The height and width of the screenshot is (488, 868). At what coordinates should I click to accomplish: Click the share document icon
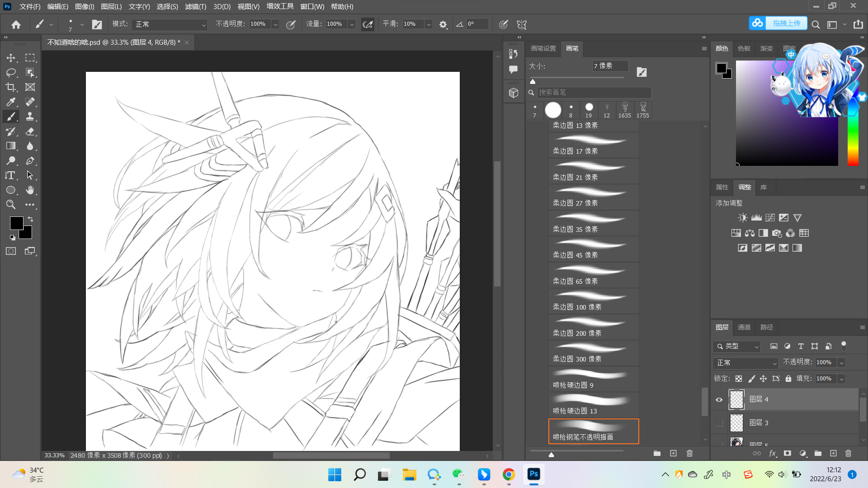pyautogui.click(x=858, y=24)
